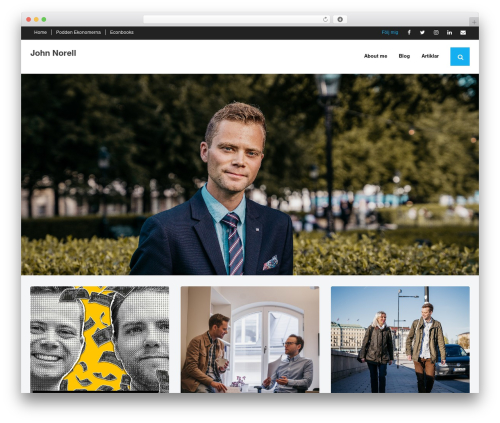The width and height of the screenshot is (500, 423).
Task: Open a new browser tab with plus
Action: [x=474, y=22]
